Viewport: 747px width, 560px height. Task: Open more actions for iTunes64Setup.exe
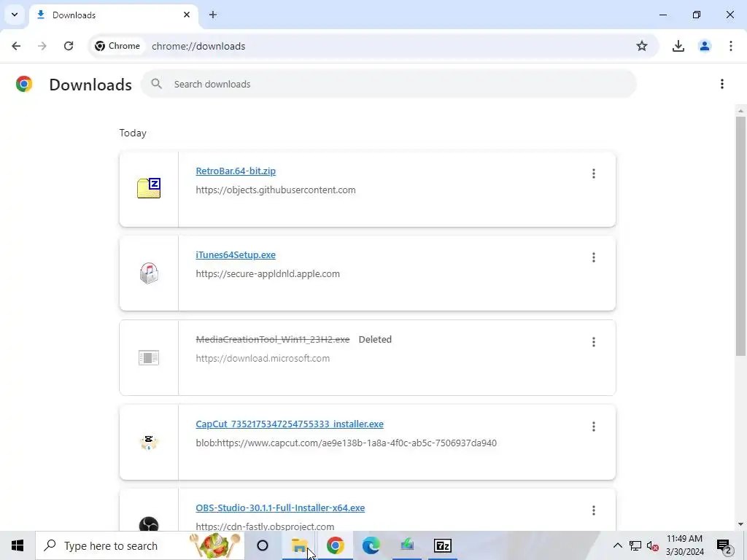click(594, 257)
